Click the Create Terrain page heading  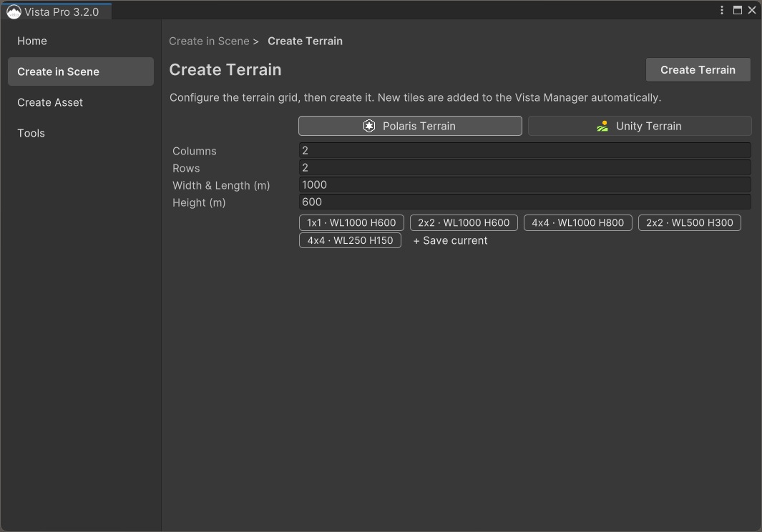click(225, 70)
